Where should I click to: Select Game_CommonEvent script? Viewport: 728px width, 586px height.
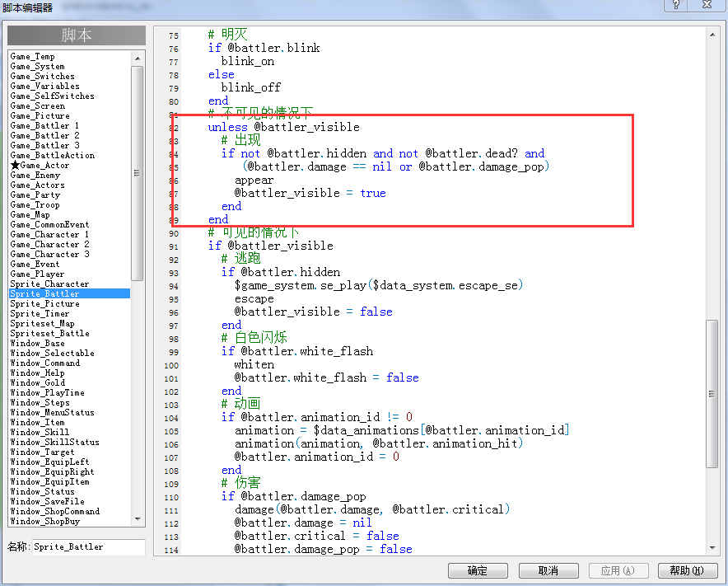click(x=49, y=225)
